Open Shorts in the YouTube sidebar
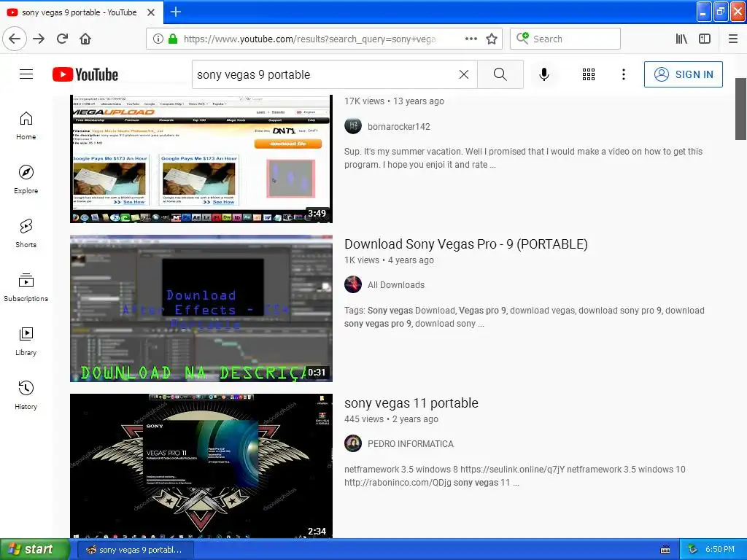 pyautogui.click(x=26, y=234)
